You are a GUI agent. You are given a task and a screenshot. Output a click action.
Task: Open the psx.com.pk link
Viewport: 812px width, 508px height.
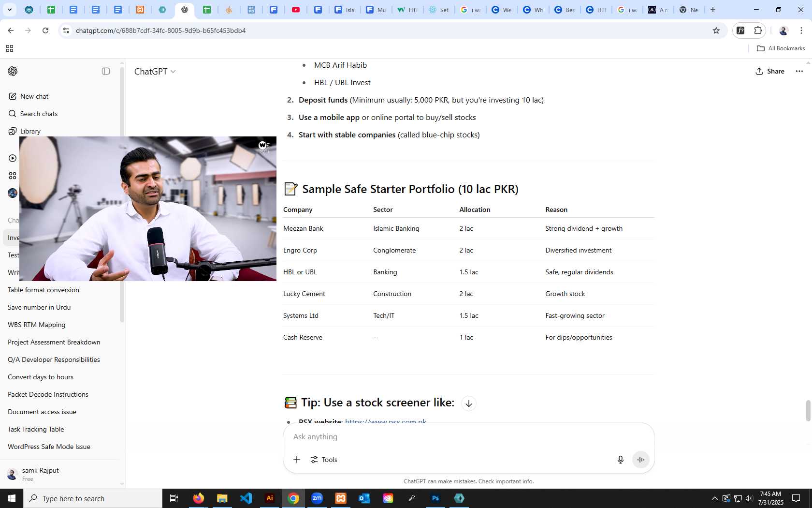[386, 421]
